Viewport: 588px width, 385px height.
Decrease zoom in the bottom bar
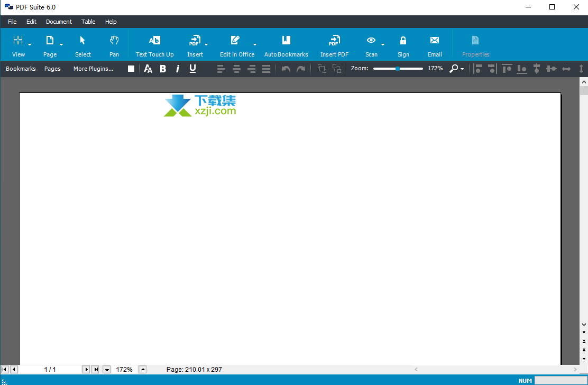107,369
